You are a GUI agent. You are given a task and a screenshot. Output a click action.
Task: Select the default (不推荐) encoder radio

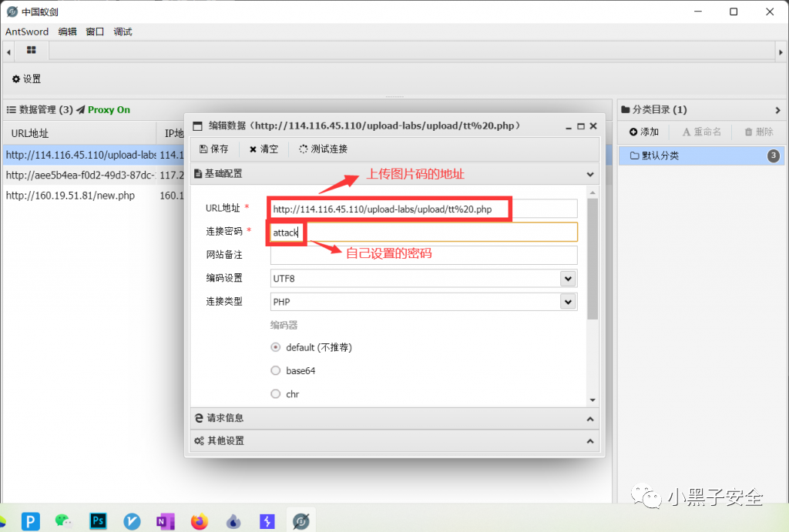point(276,347)
